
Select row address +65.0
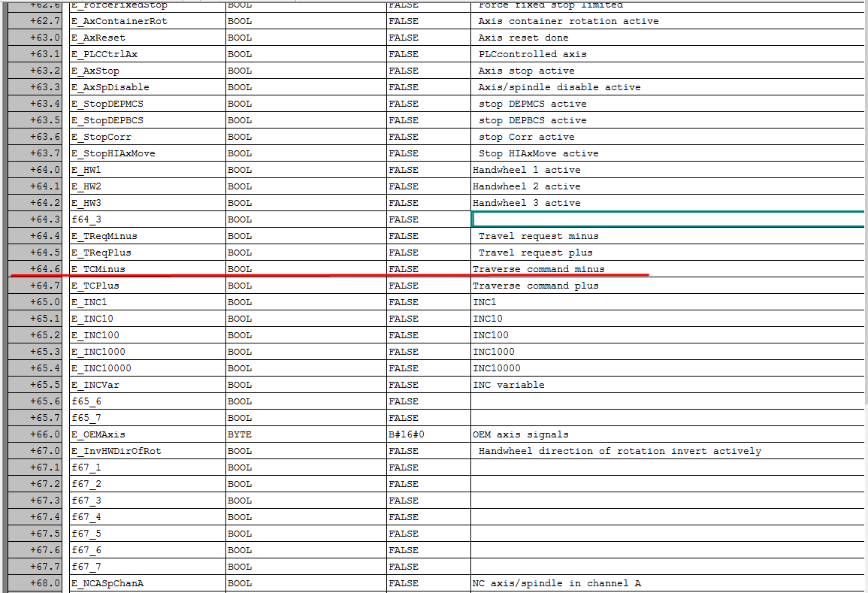click(x=35, y=302)
